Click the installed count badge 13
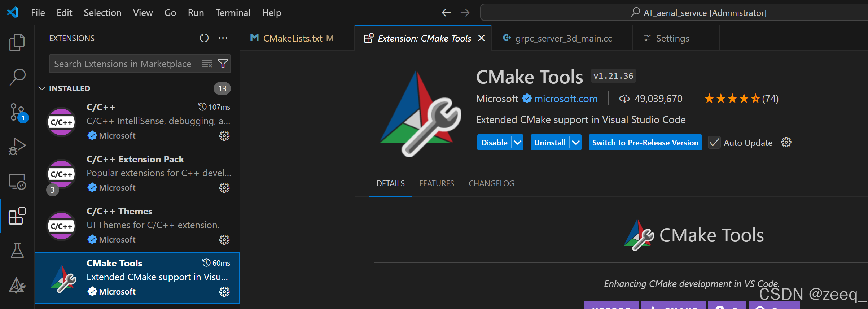 click(x=222, y=88)
